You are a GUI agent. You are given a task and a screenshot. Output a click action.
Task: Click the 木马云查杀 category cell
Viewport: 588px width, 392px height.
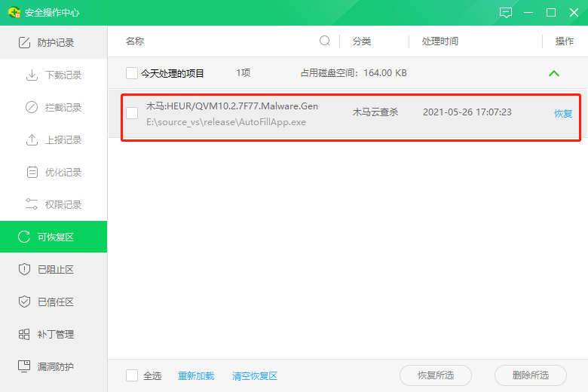(375, 112)
